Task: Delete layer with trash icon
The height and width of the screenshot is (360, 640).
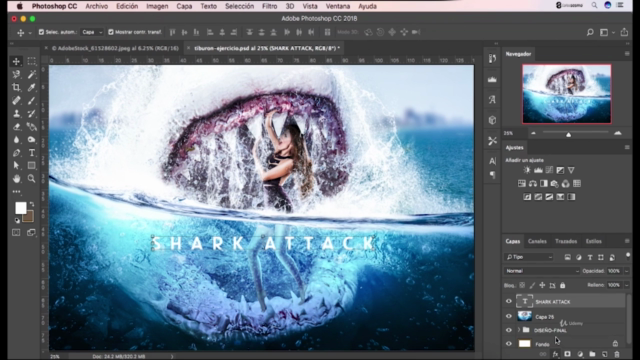Action: 617,354
